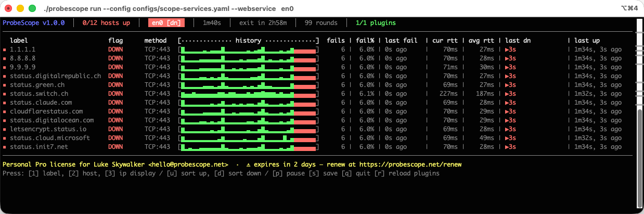Click the 'cur rtt' column header
The height and width of the screenshot is (214, 644).
pos(445,41)
